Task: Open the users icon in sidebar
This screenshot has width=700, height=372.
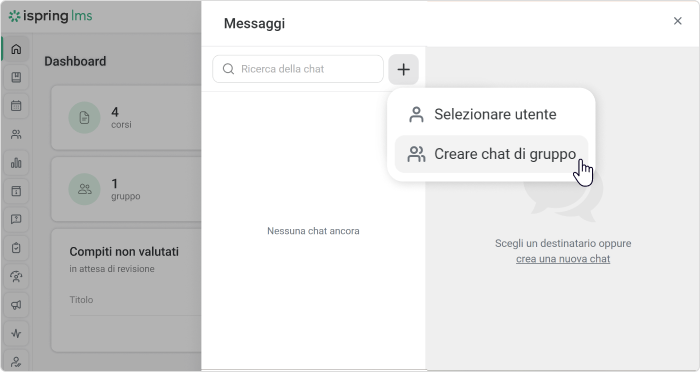Action: pyautogui.click(x=16, y=134)
